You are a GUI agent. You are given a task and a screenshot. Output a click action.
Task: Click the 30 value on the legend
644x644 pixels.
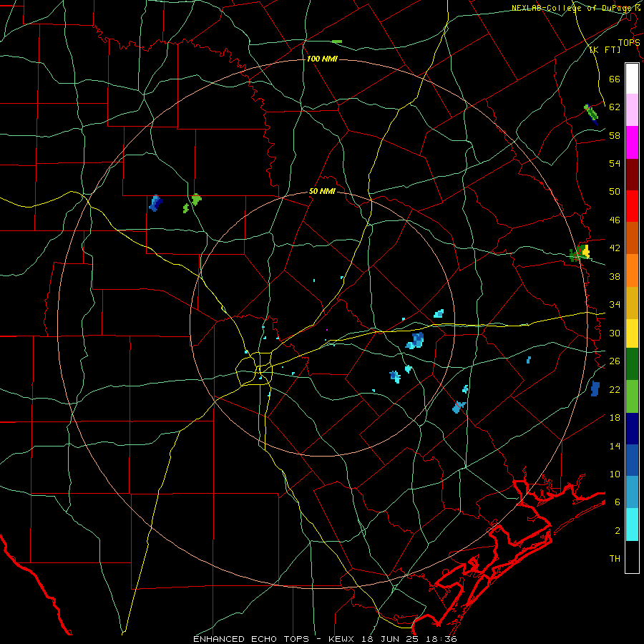[x=615, y=333]
